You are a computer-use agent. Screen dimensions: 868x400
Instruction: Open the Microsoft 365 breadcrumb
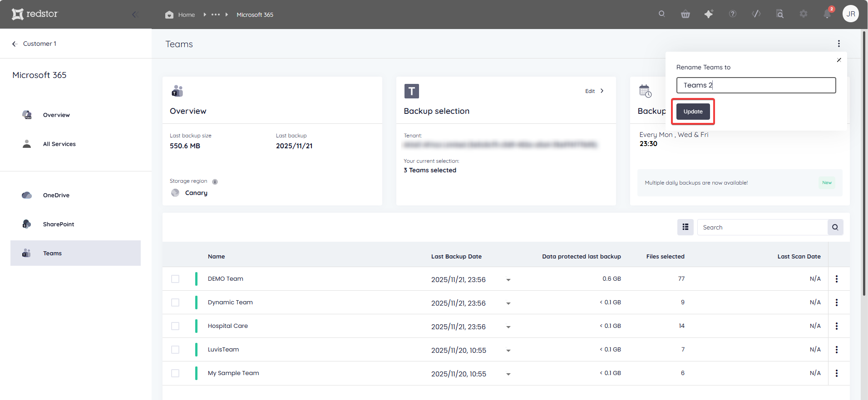tap(255, 15)
